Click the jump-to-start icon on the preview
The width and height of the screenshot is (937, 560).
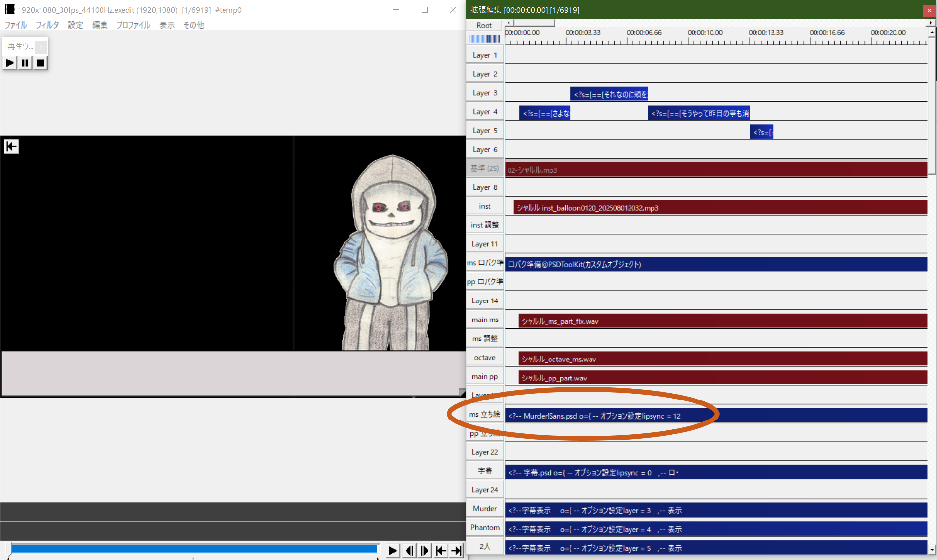coord(11,146)
